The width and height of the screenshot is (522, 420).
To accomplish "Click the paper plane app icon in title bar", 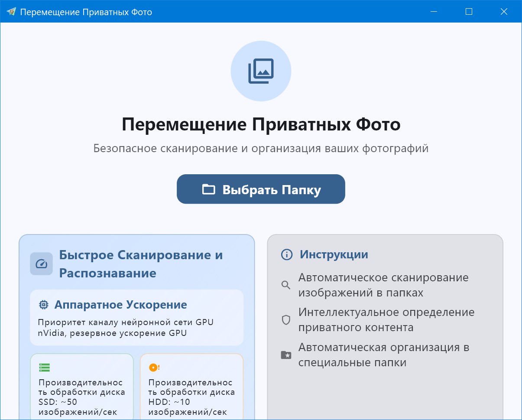I will 11,12.
